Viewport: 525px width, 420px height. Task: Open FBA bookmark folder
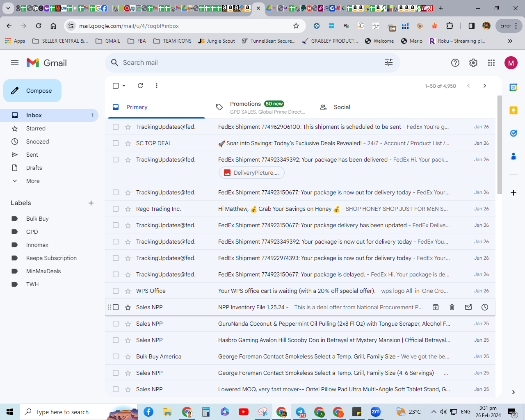[137, 41]
